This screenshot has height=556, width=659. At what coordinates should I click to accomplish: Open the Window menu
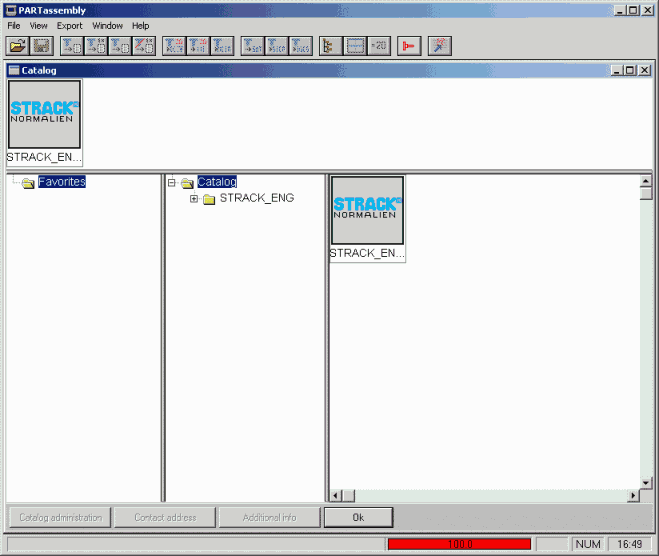pos(108,26)
